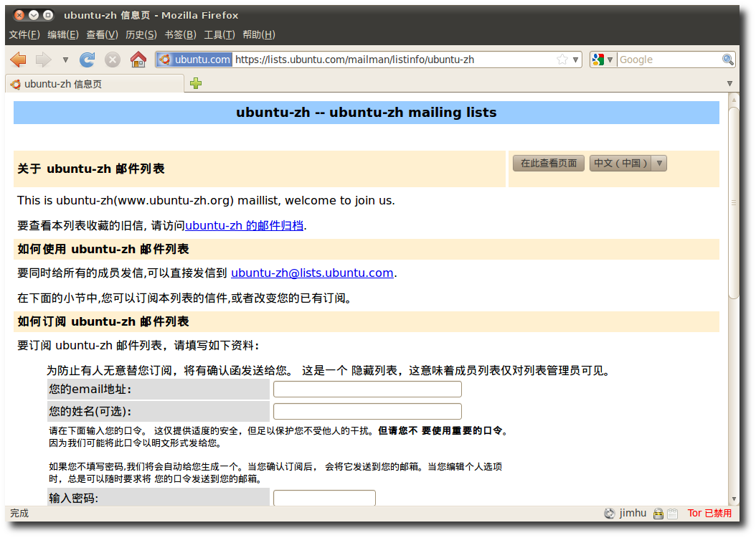Click into the Google search field
The image size is (756, 538).
(x=669, y=60)
